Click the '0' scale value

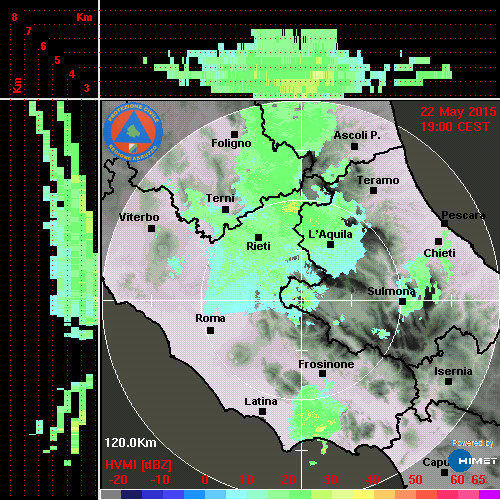tap(205, 480)
